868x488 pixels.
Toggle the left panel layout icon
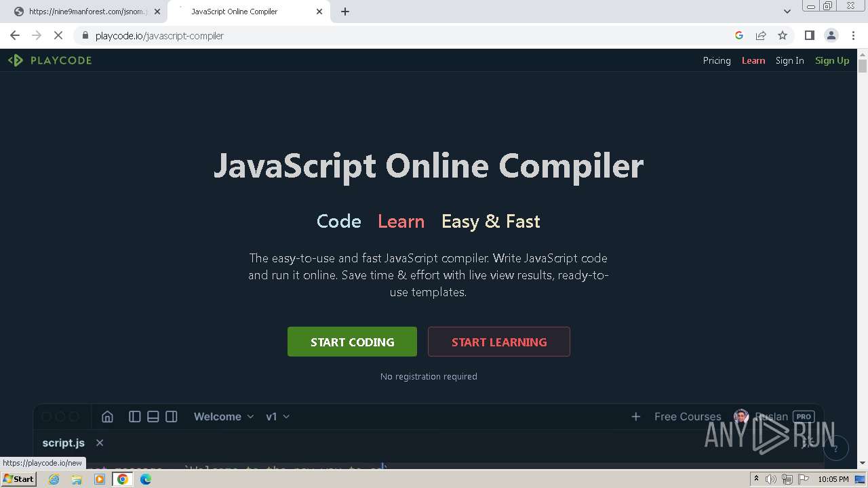click(135, 417)
